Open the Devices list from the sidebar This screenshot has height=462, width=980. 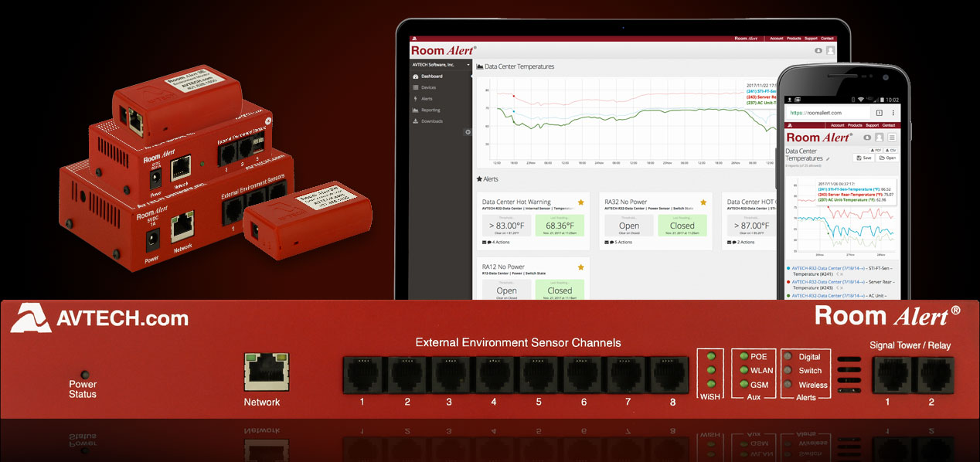(429, 87)
